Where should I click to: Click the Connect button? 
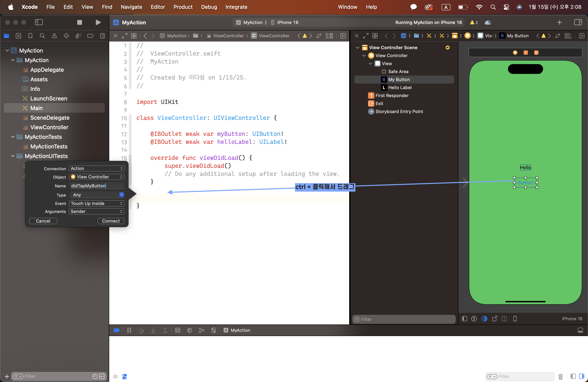[x=111, y=221]
